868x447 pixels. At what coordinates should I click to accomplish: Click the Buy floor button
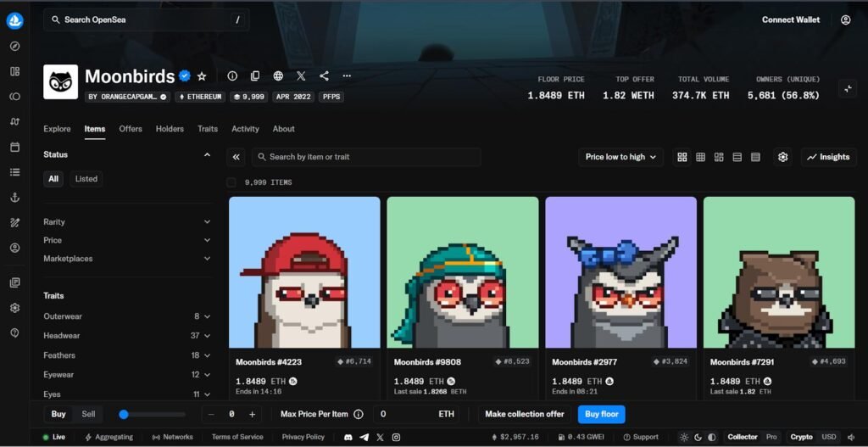[601, 414]
